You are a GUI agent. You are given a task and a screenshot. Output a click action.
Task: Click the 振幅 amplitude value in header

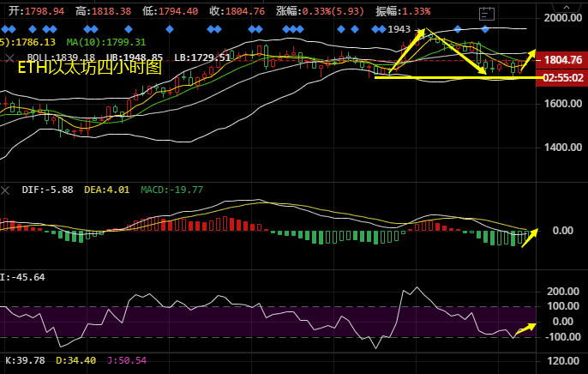coord(403,11)
